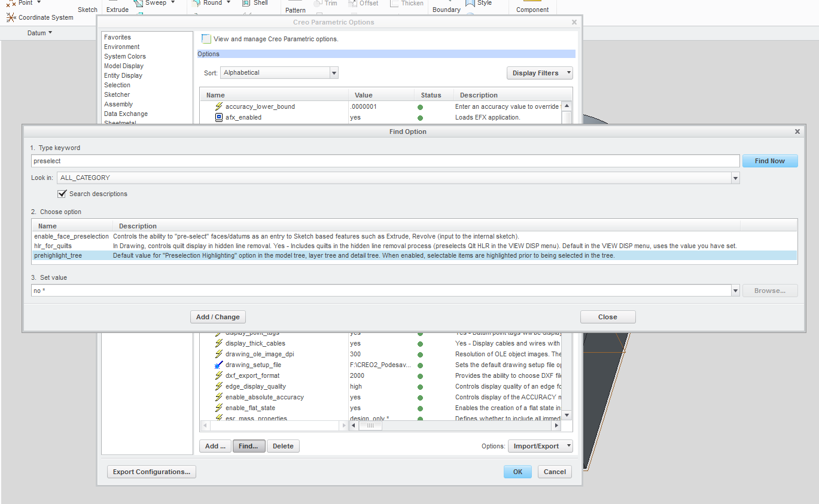Click the green status dot for accuracy_lower_bound

point(420,107)
